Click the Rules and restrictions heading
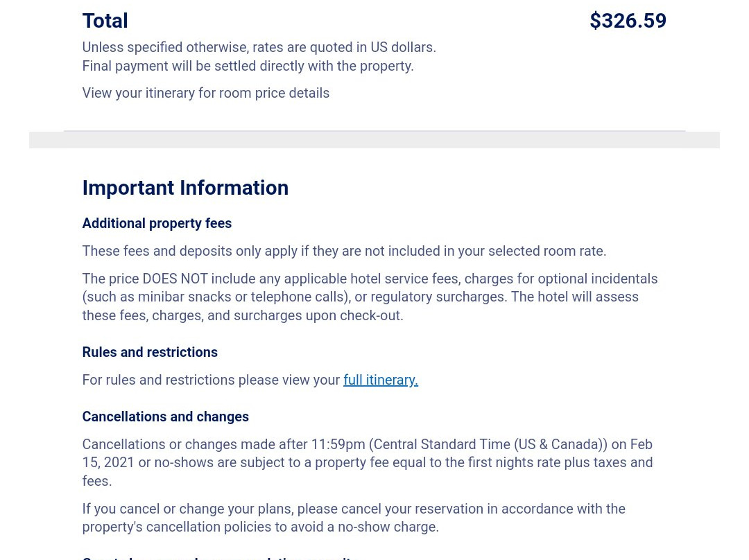This screenshot has height=560, width=749. (150, 352)
